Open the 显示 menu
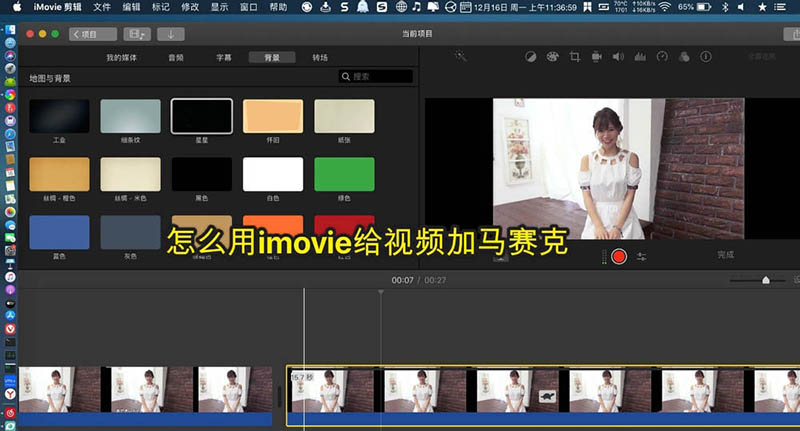Image resolution: width=800 pixels, height=431 pixels. click(219, 7)
